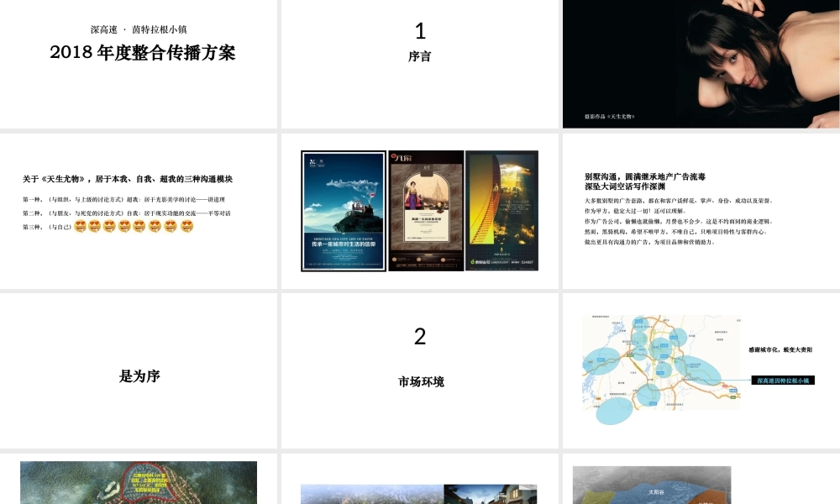This screenshot has width=840, height=504.
Task: Select the 《天生尤物》 photograph slide
Action: (x=700, y=63)
